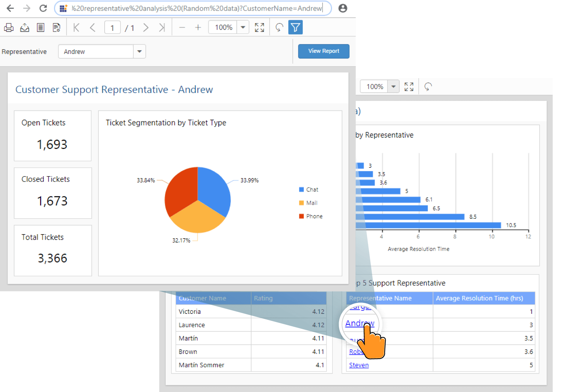
Task: Select the Steven representative link
Action: (358, 365)
